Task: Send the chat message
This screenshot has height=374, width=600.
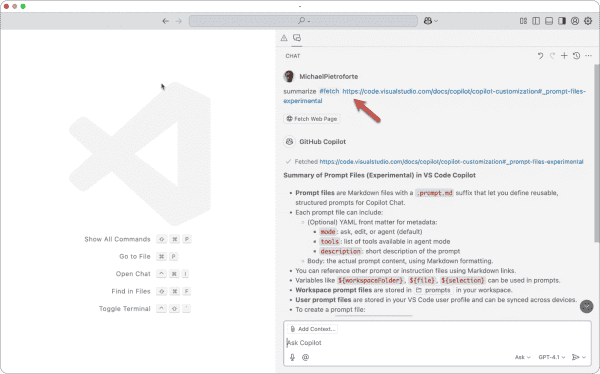Action: (x=575, y=357)
